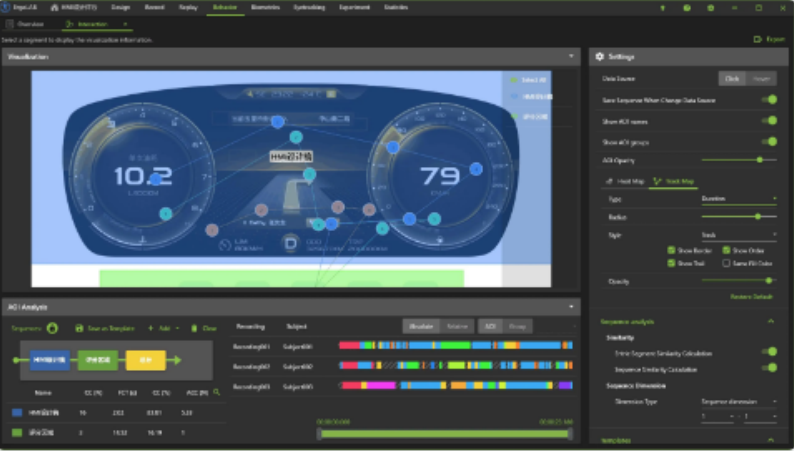The image size is (794, 451).
Task: Uncheck the Show Border checkbox
Action: tap(672, 249)
